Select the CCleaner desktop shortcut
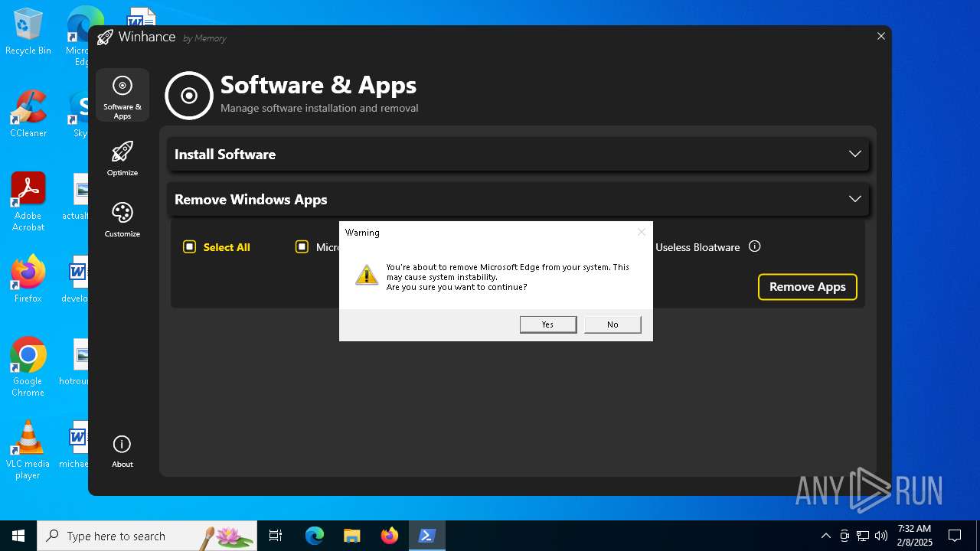 [28, 114]
